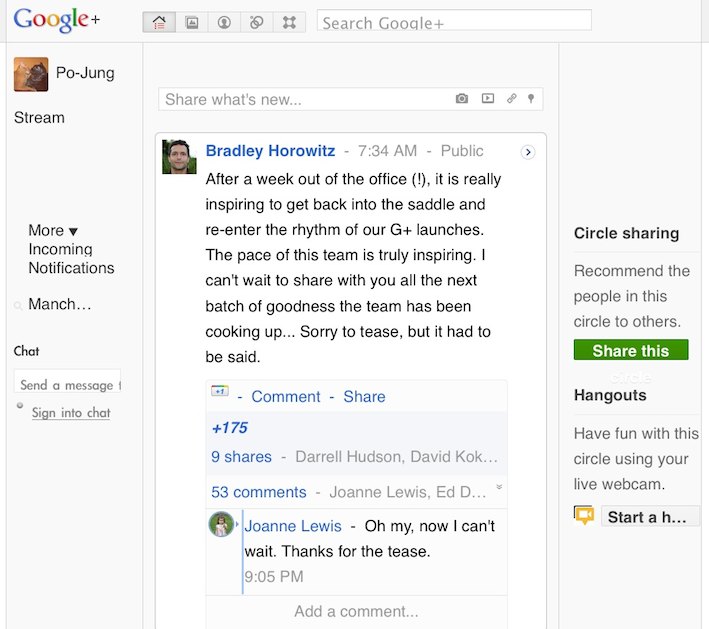Open the Games icon in toolbar
Image resolution: width=709 pixels, height=629 pixels.
[289, 22]
